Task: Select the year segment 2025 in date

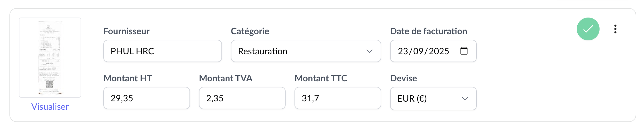Action: click(x=439, y=51)
